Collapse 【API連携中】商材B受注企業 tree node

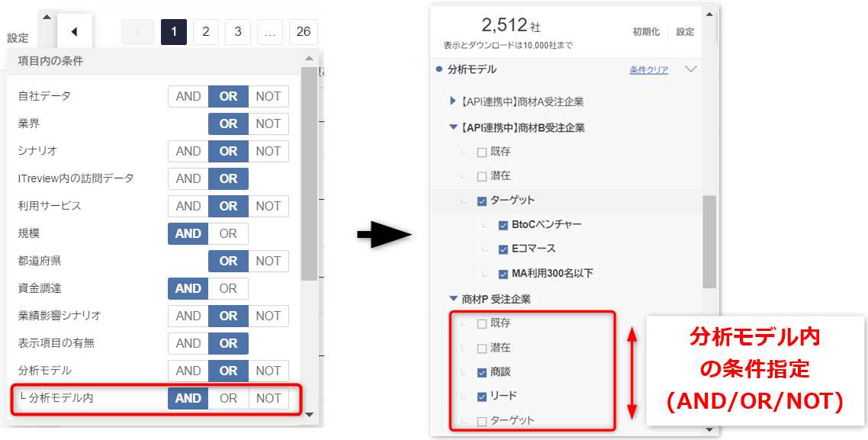pos(453,127)
